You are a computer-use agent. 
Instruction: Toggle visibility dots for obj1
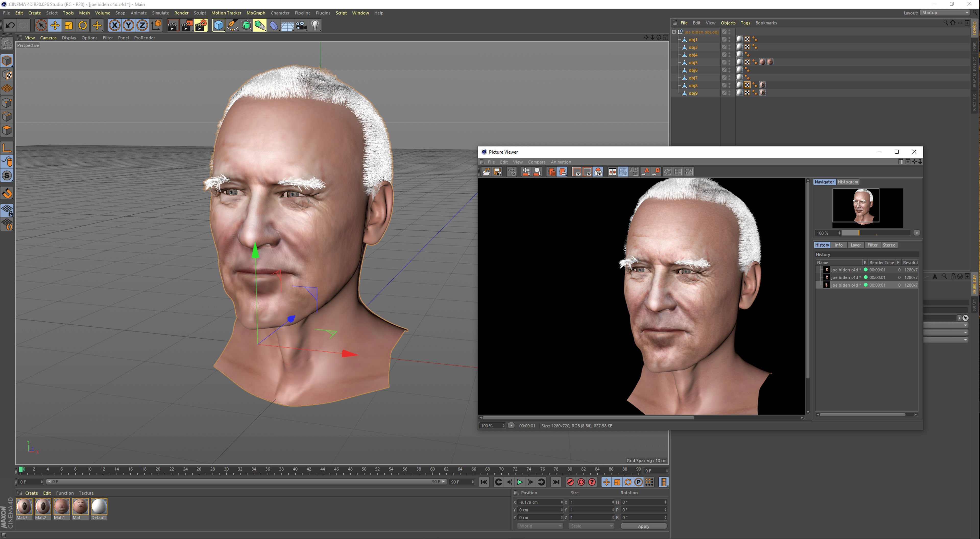(729, 40)
